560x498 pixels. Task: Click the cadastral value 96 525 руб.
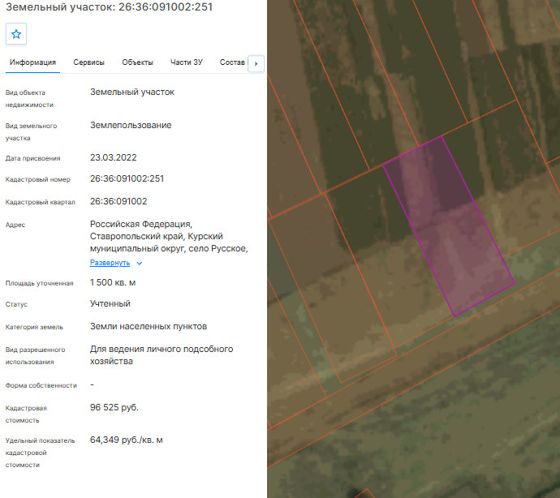(114, 407)
